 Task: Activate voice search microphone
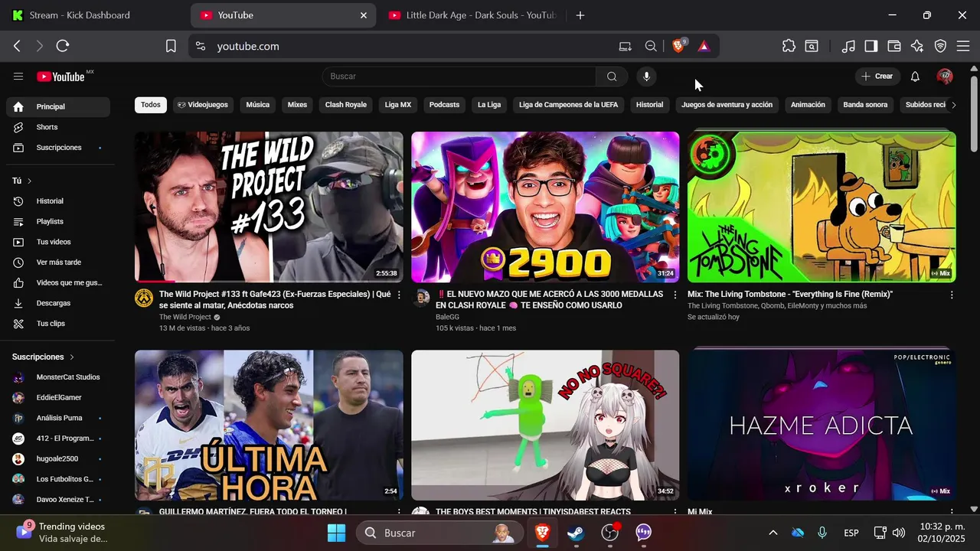click(x=647, y=77)
